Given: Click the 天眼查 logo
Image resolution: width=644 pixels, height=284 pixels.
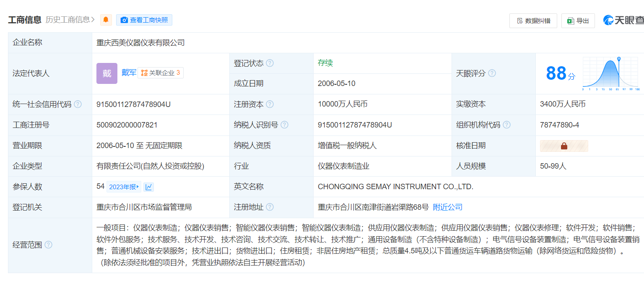Looking at the screenshot, I should pyautogui.click(x=623, y=20).
